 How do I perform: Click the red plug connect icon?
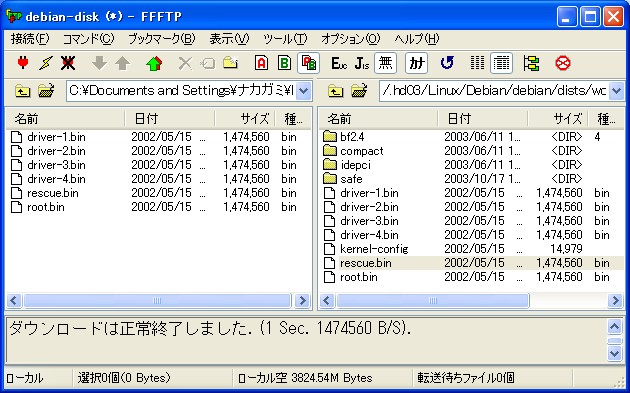click(23, 63)
